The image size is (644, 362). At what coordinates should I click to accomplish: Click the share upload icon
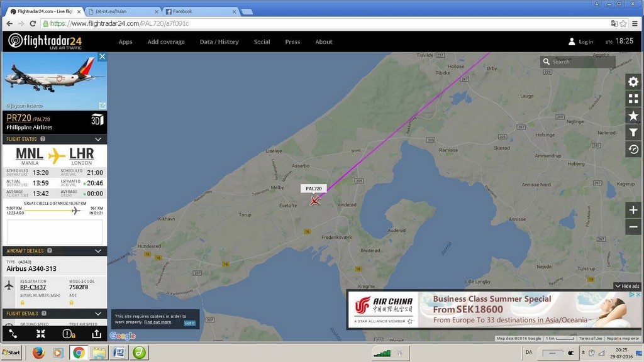[x=96, y=334]
